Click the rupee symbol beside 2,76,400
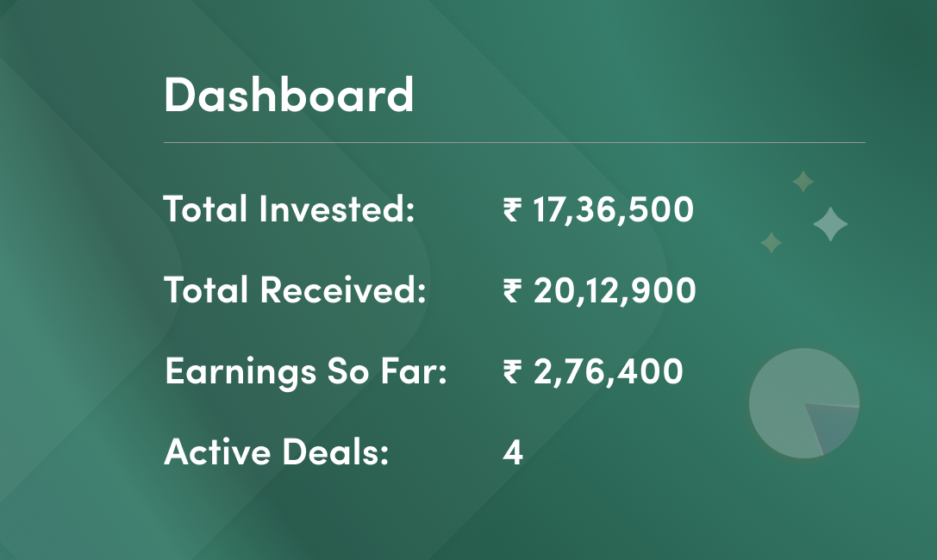 pos(512,371)
